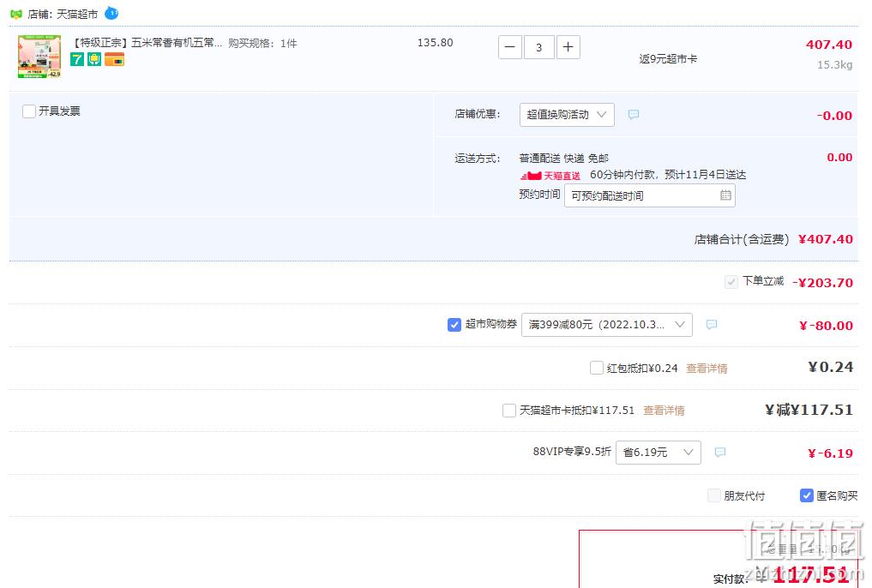Expand the 满399减80元 coupon dropdown
Viewport: 872px width, 588px height.
tap(607, 325)
